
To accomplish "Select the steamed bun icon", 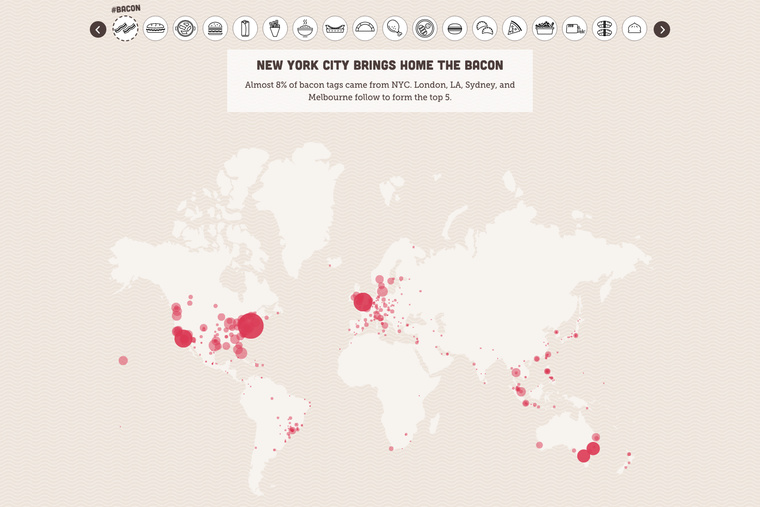I will coord(634,29).
